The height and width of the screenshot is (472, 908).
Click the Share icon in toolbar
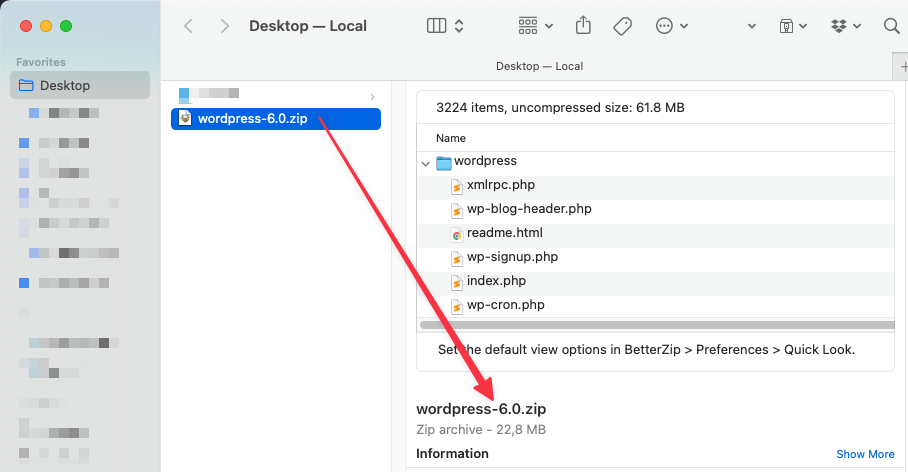583,25
